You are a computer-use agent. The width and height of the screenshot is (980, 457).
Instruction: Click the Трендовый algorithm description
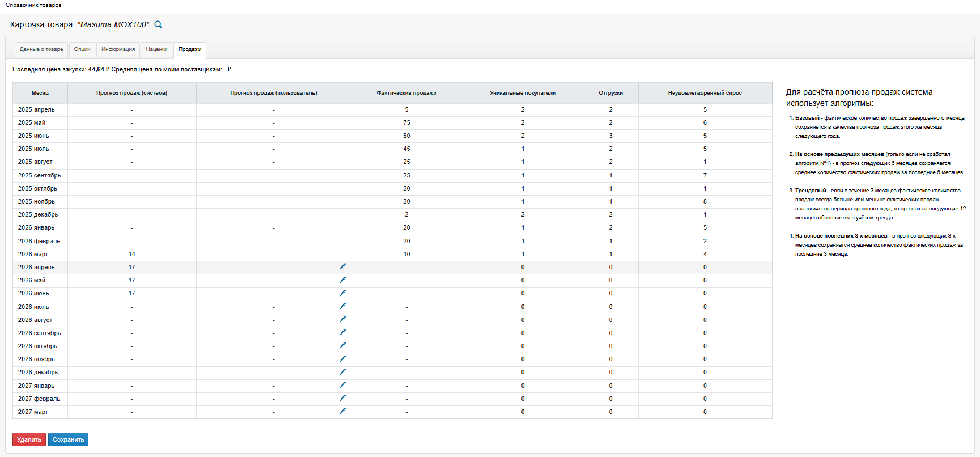pos(880,204)
